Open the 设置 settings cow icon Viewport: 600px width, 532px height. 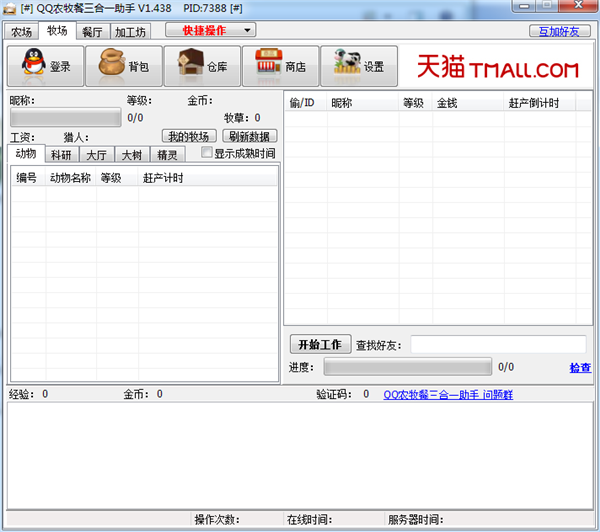(x=347, y=66)
